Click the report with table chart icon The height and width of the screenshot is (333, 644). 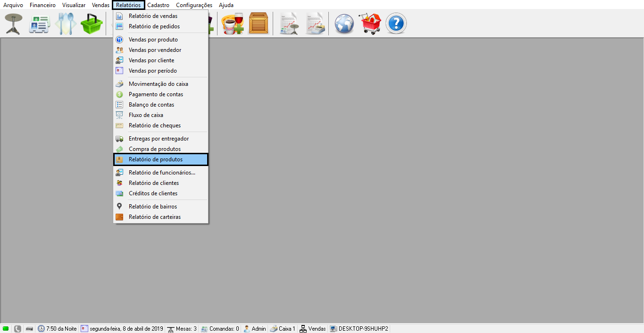click(289, 24)
